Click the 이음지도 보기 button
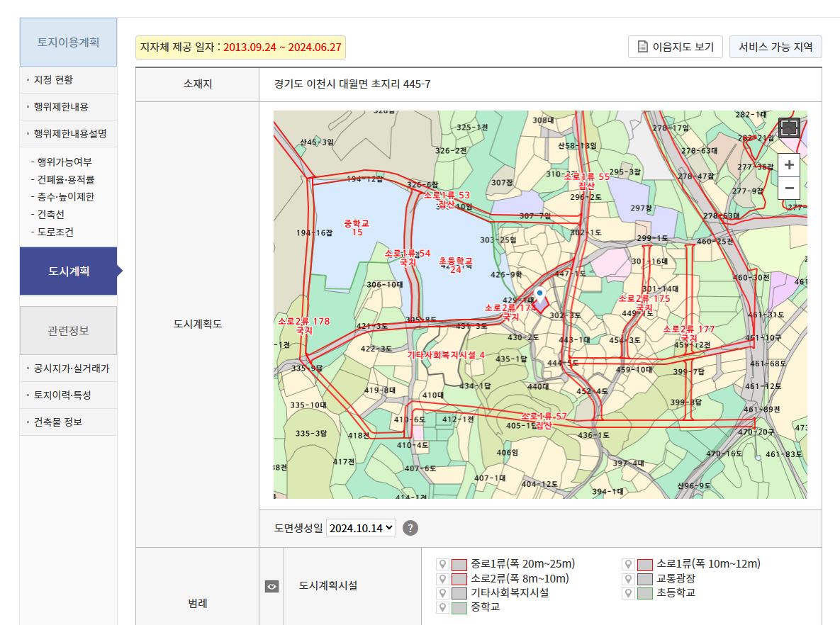 point(675,47)
